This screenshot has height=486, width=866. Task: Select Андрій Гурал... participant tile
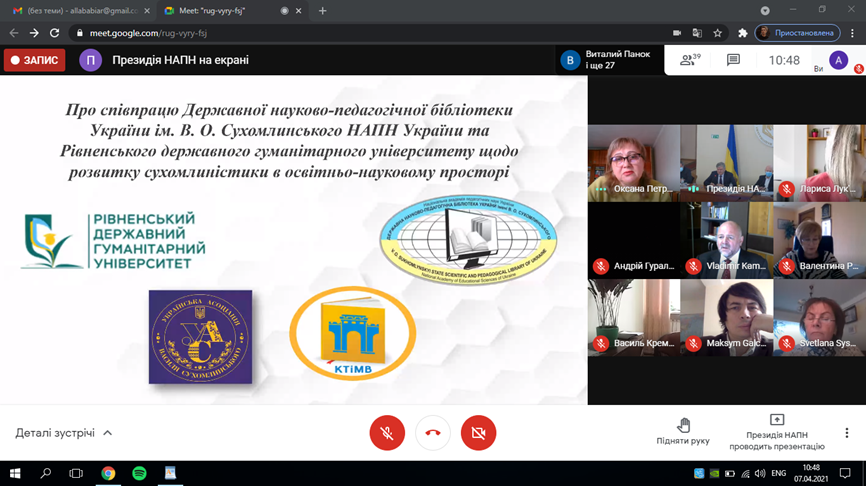[633, 240]
